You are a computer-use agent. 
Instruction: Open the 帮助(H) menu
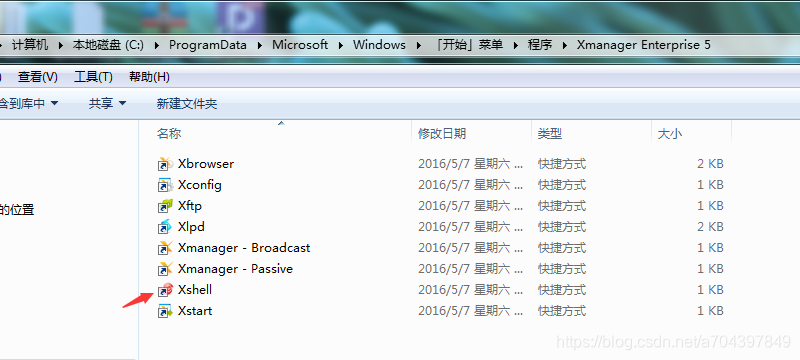pyautogui.click(x=149, y=77)
